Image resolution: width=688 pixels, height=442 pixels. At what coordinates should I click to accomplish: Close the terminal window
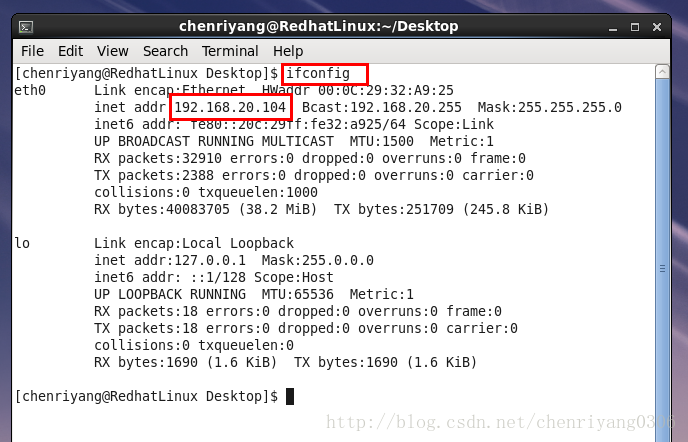click(657, 27)
